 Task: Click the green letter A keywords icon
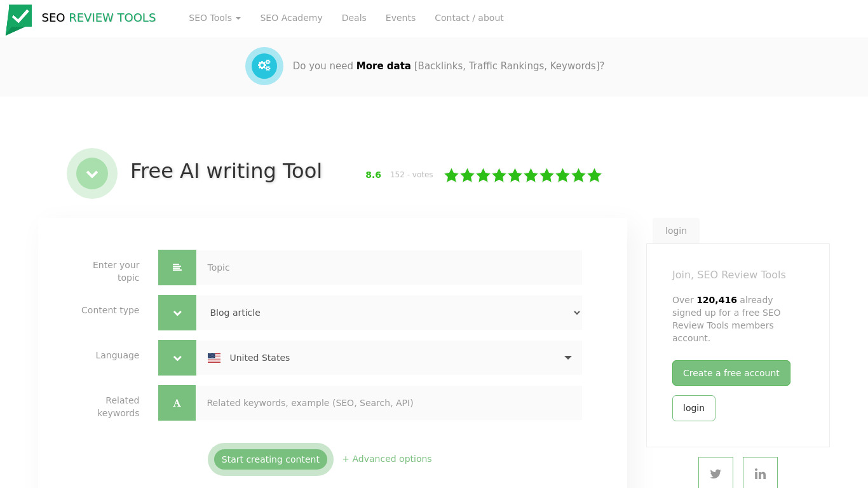tap(177, 403)
